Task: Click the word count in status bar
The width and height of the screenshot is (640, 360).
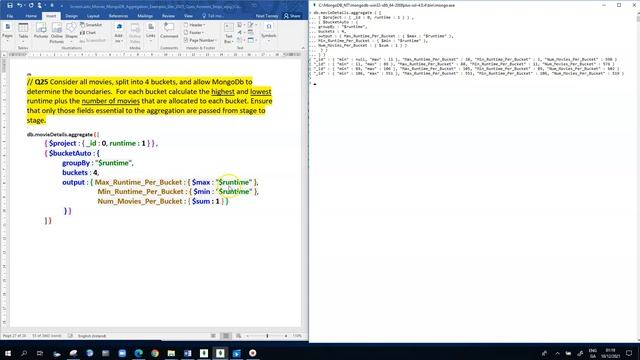Action: tap(47, 336)
